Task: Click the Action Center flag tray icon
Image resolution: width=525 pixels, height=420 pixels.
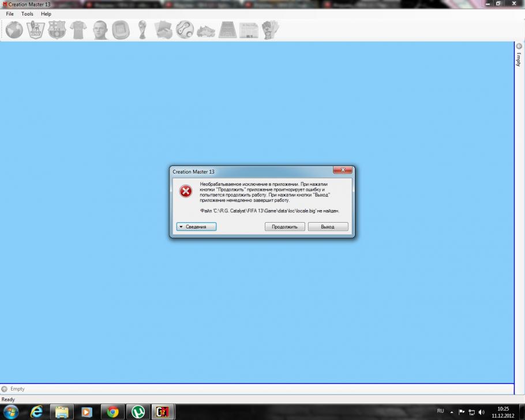Action: (x=462, y=412)
